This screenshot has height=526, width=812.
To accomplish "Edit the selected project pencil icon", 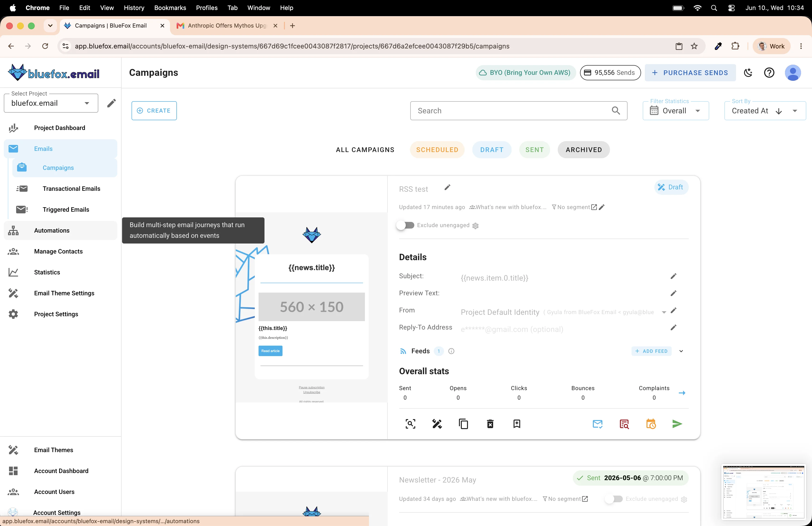I will pos(111,103).
